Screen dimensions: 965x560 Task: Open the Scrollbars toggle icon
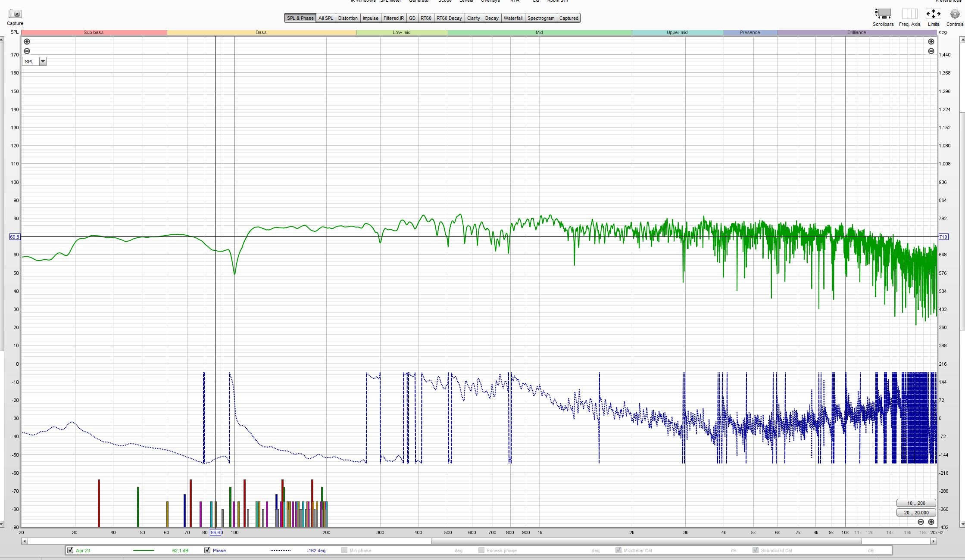coord(883,14)
